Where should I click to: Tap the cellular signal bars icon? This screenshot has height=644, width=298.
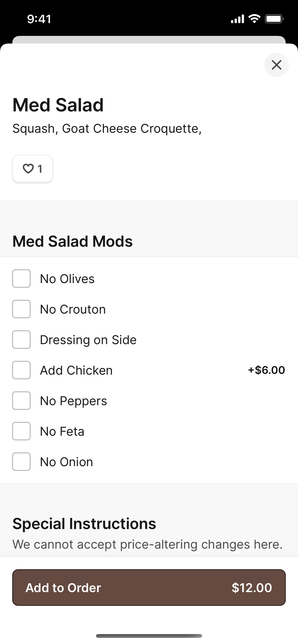pyautogui.click(x=237, y=19)
